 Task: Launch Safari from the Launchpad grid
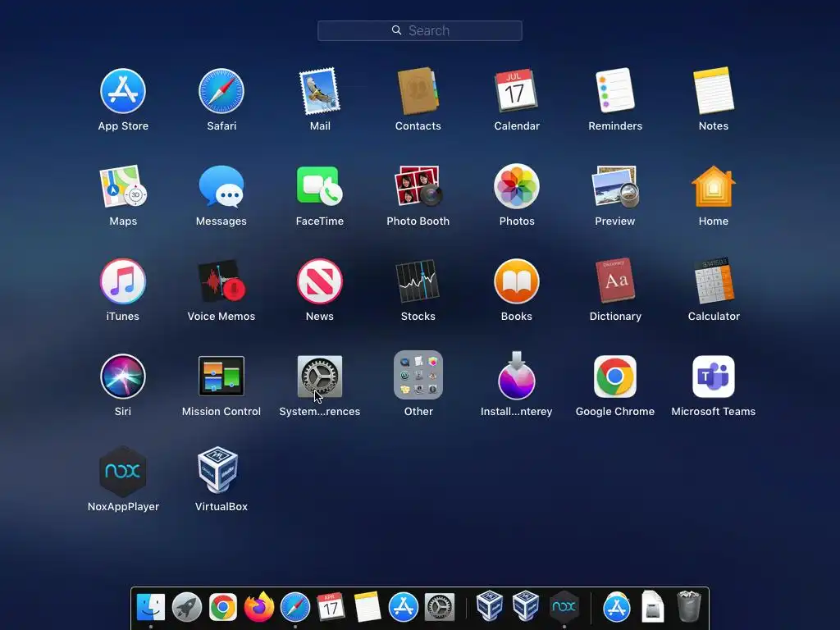tap(221, 91)
